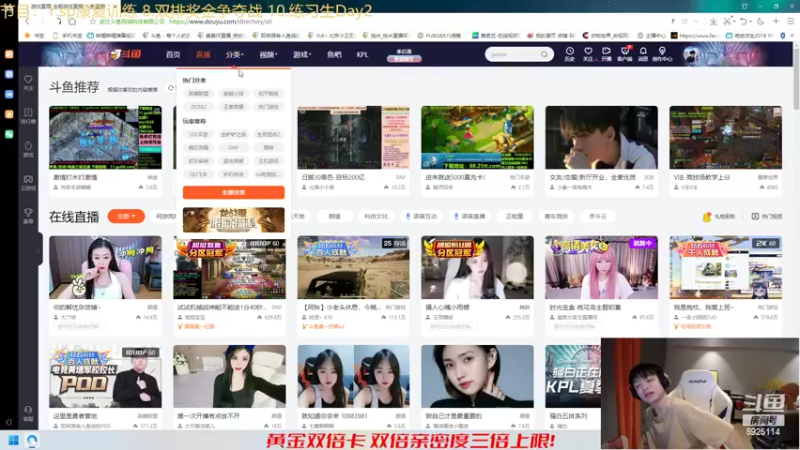
Task: Click the user avatar in the header
Action: [691, 55]
